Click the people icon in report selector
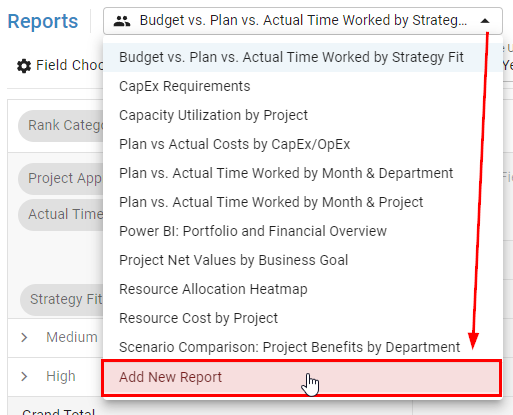513x415 pixels. click(122, 21)
